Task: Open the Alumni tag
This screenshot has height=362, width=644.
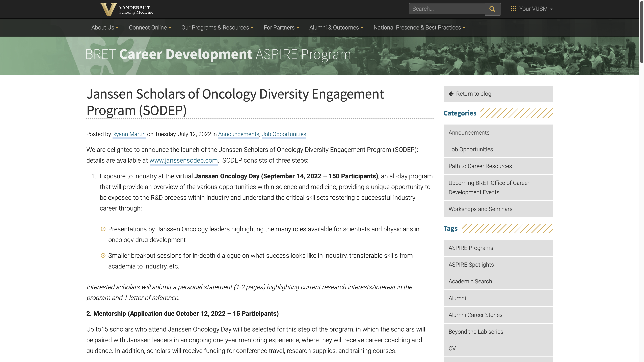Action: tap(498, 298)
